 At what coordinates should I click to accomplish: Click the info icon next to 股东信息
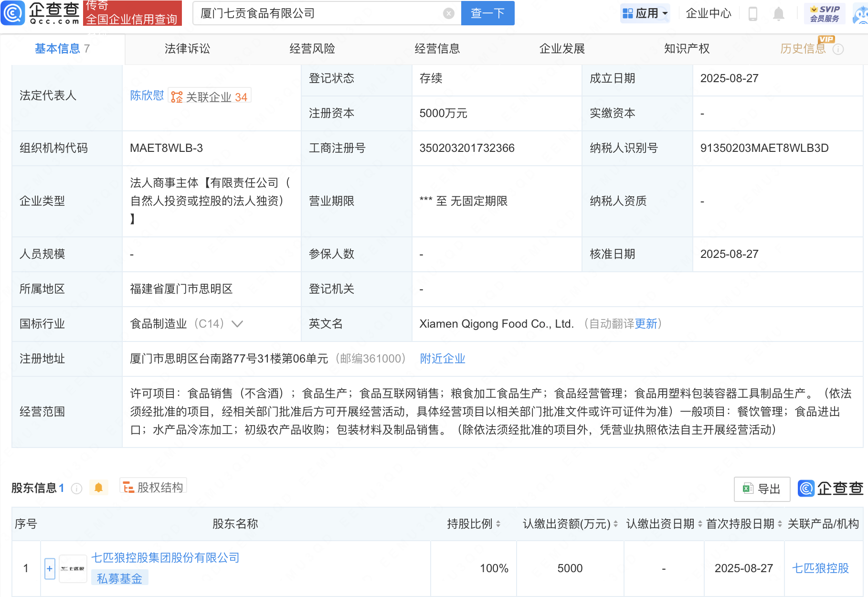[76, 488]
